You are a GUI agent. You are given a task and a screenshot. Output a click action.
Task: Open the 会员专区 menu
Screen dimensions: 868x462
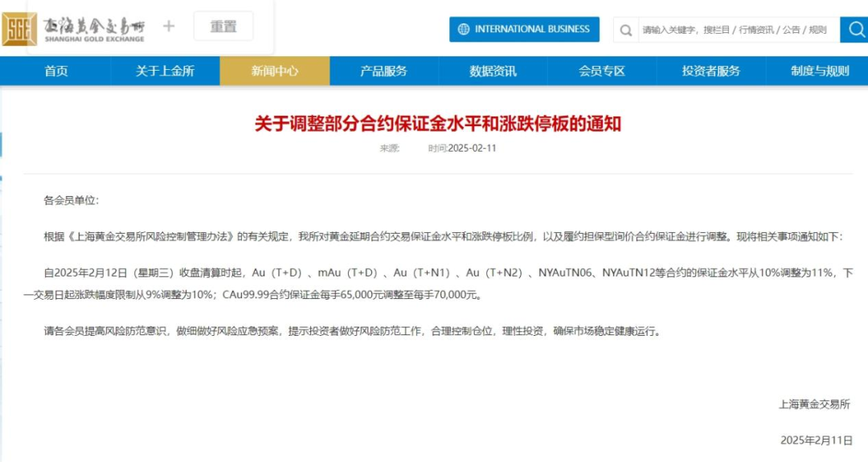[602, 71]
